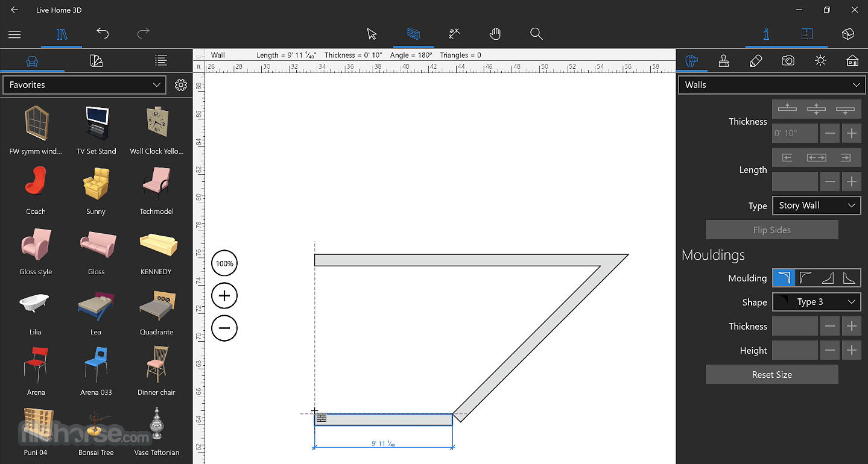Click the moulding Height input field
The image size is (868, 464).
[795, 350]
